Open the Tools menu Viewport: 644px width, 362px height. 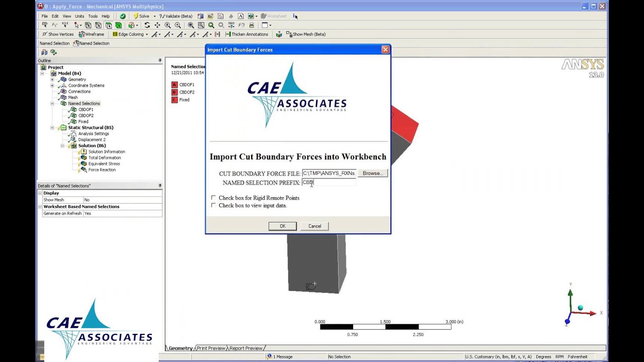tap(93, 16)
